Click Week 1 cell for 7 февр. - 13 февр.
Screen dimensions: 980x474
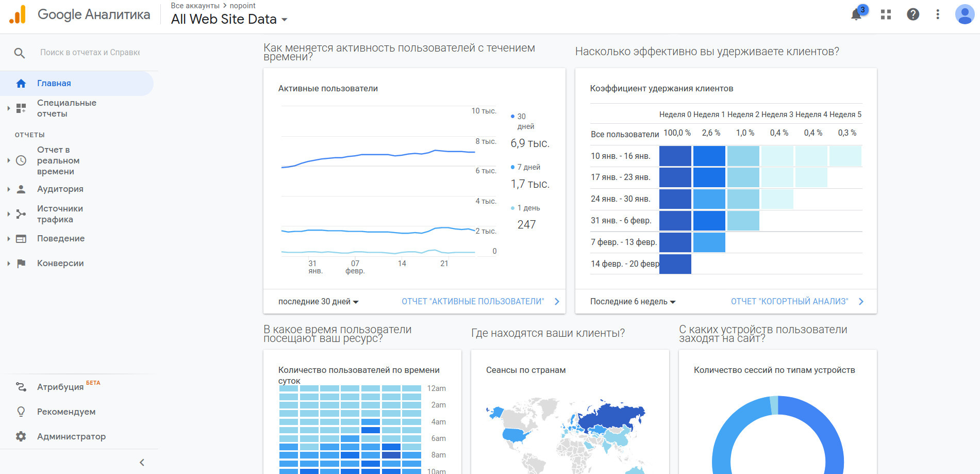click(x=709, y=242)
